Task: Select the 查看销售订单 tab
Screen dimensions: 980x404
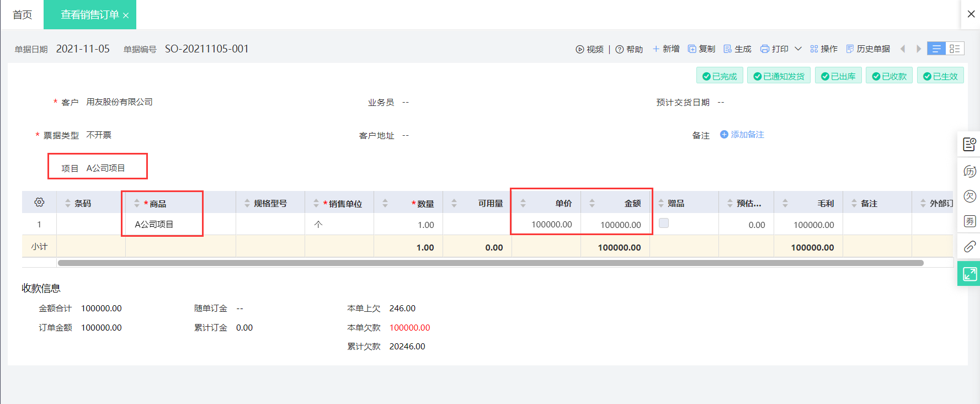Action: pyautogui.click(x=90, y=15)
